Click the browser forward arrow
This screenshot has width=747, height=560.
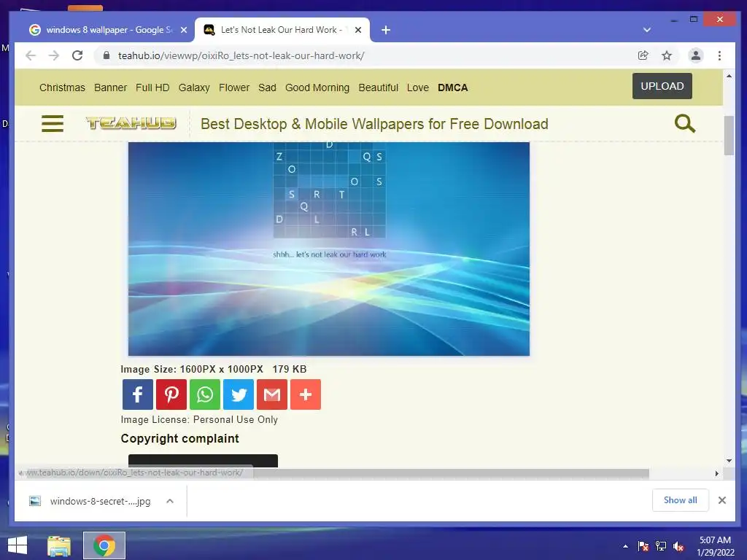click(54, 55)
